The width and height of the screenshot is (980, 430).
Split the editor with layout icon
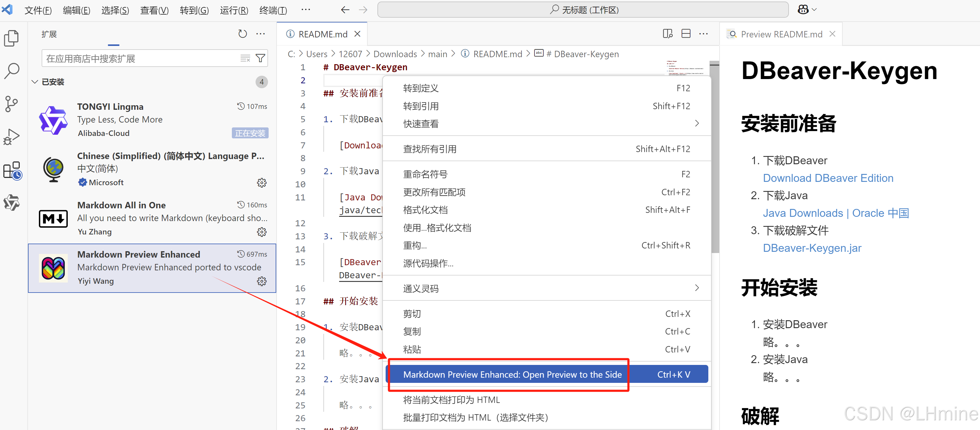click(x=686, y=33)
